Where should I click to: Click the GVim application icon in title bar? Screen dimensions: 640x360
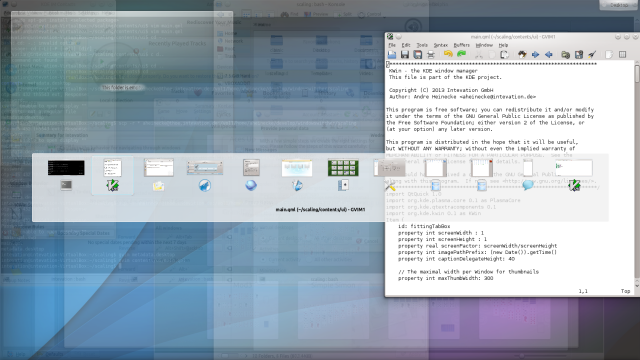point(390,37)
